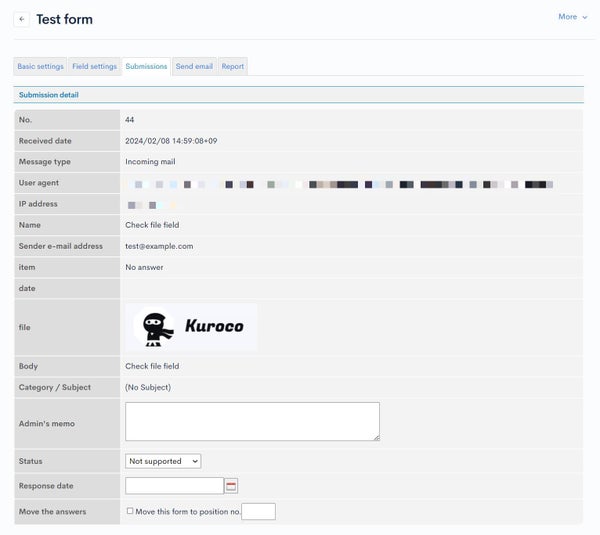This screenshot has height=535, width=600.
Task: Open the More menu
Action: [x=572, y=17]
